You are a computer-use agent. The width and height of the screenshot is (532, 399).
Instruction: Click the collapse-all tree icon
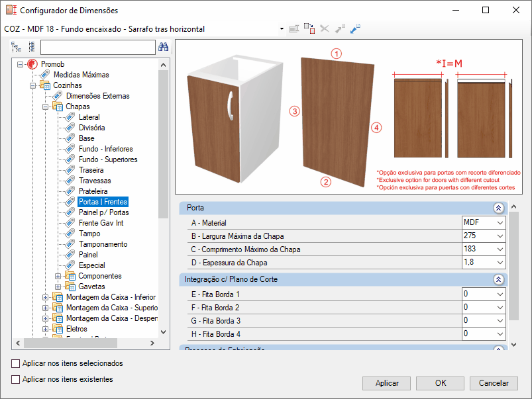[31, 47]
